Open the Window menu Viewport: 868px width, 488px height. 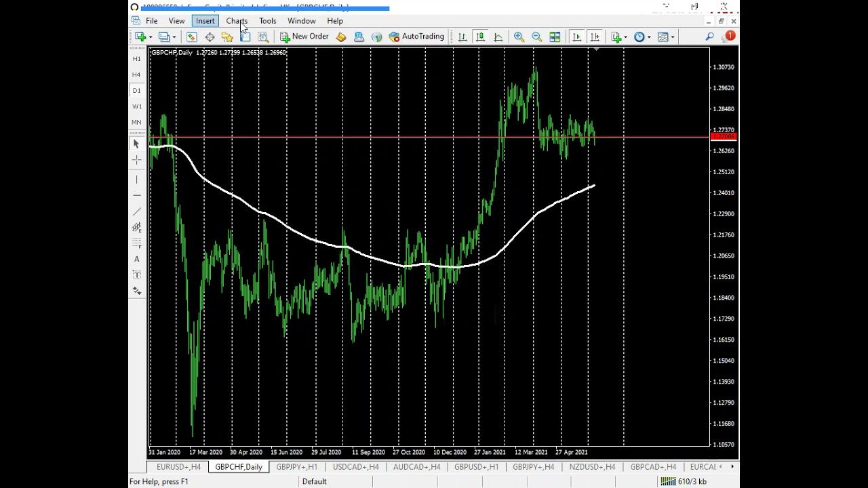tap(301, 21)
